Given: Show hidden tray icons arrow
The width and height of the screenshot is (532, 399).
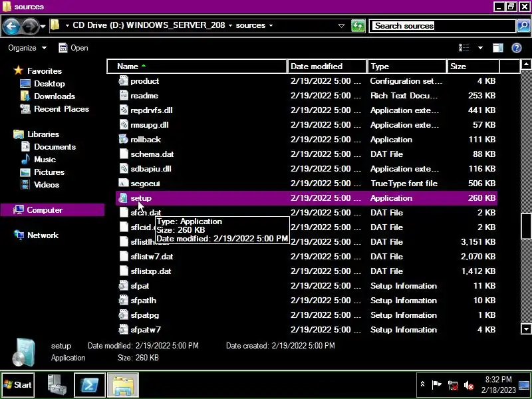Looking at the screenshot, I should click(422, 384).
